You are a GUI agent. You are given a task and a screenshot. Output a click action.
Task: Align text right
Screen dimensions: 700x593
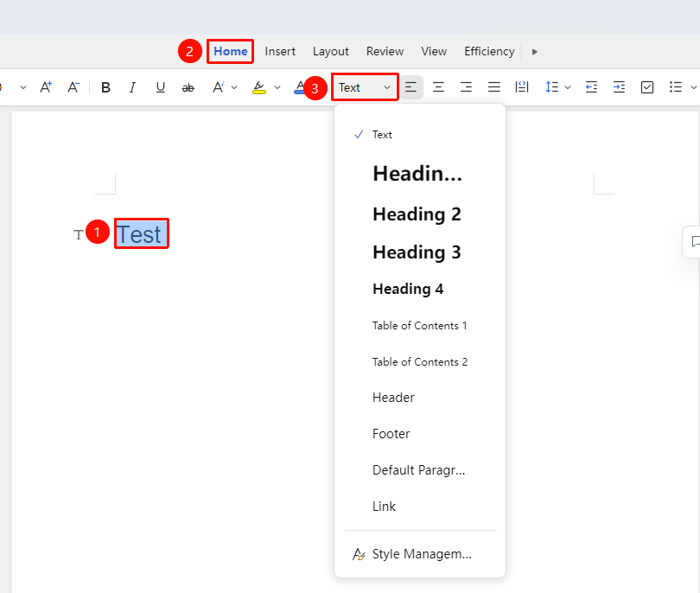tap(466, 87)
